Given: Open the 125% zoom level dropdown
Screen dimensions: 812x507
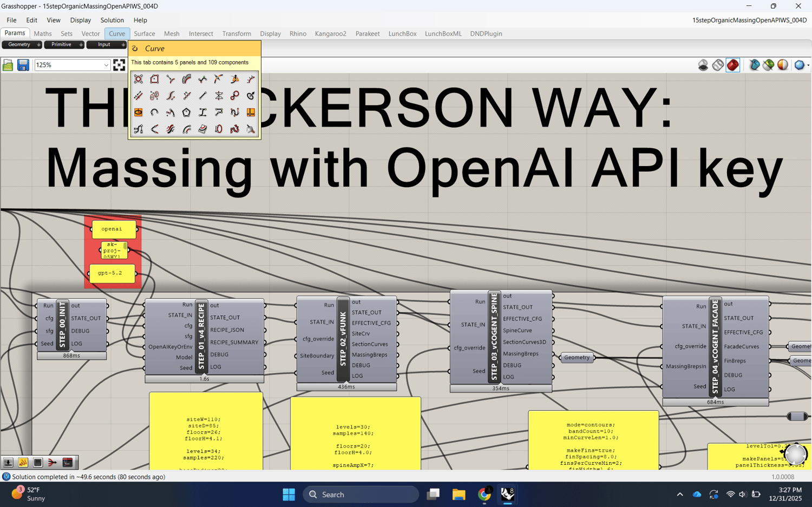Looking at the screenshot, I should pyautogui.click(x=106, y=65).
